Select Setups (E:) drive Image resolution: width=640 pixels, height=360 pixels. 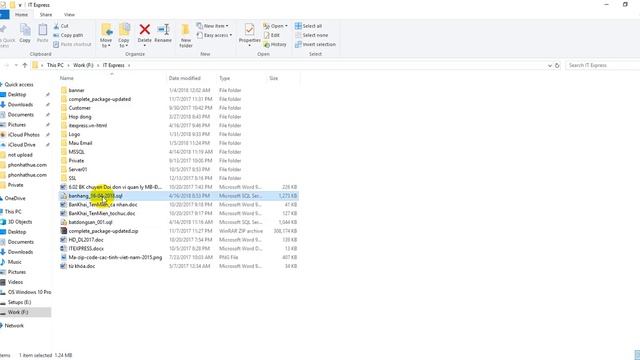(x=19, y=302)
